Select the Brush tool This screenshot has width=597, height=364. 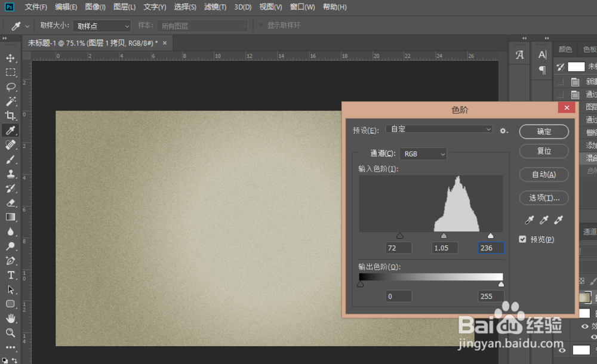click(10, 159)
